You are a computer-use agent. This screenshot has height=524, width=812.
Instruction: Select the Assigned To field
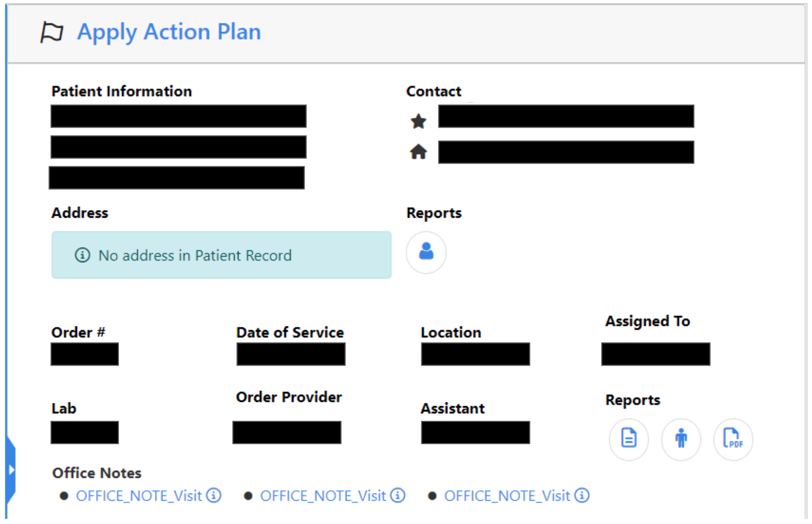[x=655, y=354]
